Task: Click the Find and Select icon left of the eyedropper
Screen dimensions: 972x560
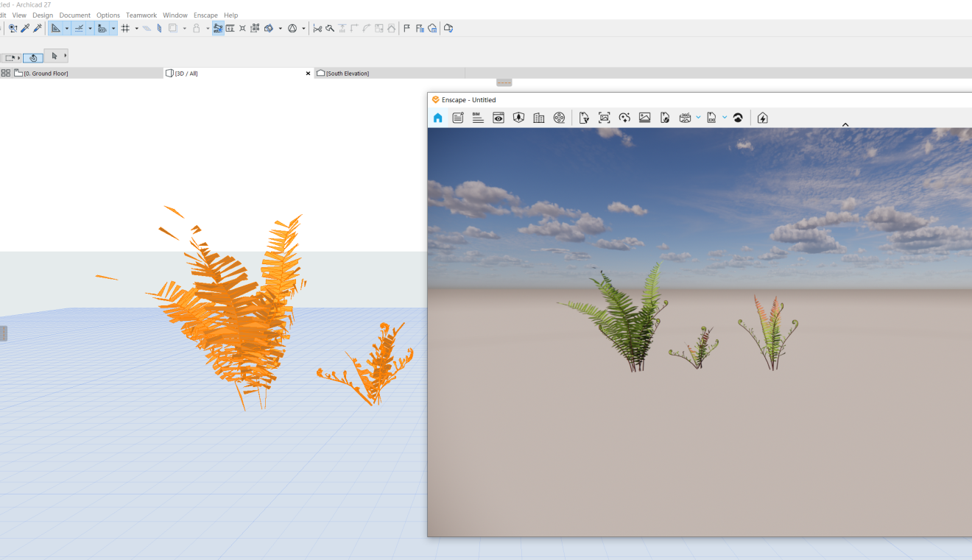Action: coord(13,28)
